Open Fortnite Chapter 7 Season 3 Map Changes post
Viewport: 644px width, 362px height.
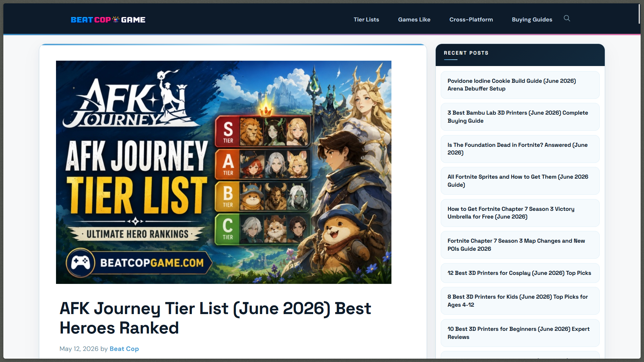click(520, 245)
